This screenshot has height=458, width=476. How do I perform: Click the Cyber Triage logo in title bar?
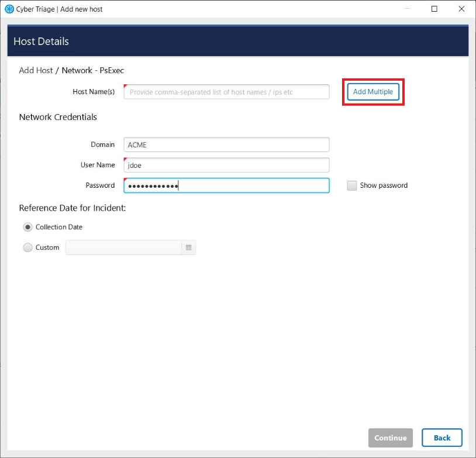9,9
